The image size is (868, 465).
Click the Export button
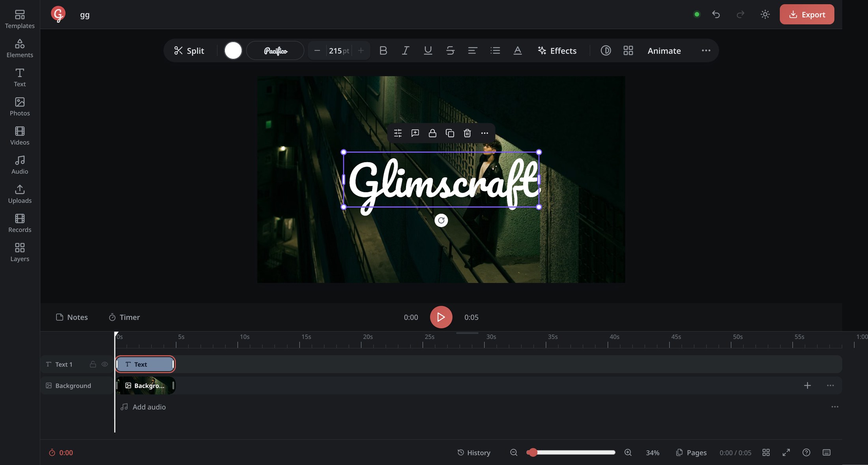coord(807,15)
